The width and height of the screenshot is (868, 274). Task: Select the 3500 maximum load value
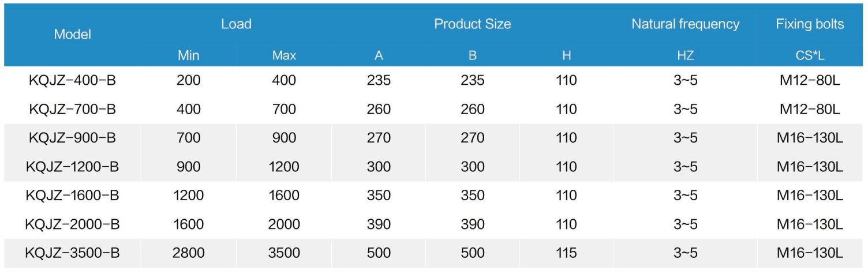click(284, 253)
